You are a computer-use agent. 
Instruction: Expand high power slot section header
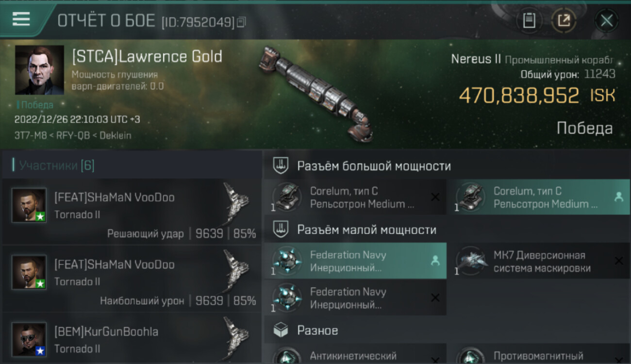pyautogui.click(x=447, y=166)
